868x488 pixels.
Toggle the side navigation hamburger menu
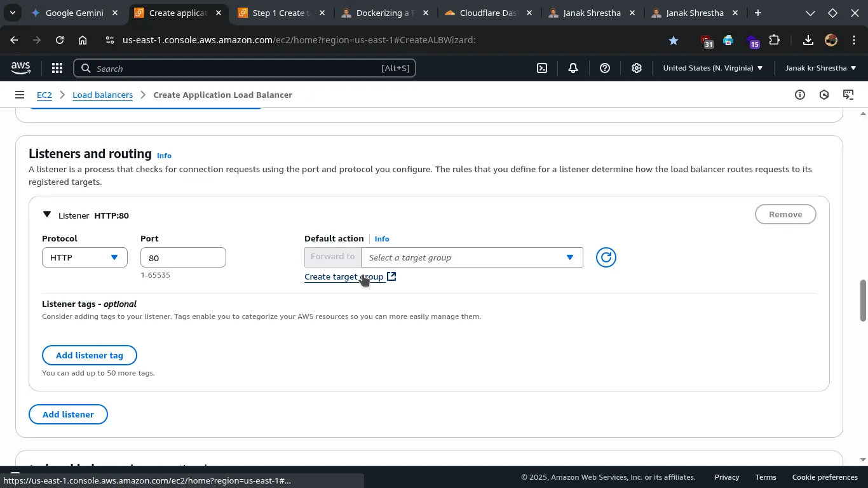click(x=20, y=95)
